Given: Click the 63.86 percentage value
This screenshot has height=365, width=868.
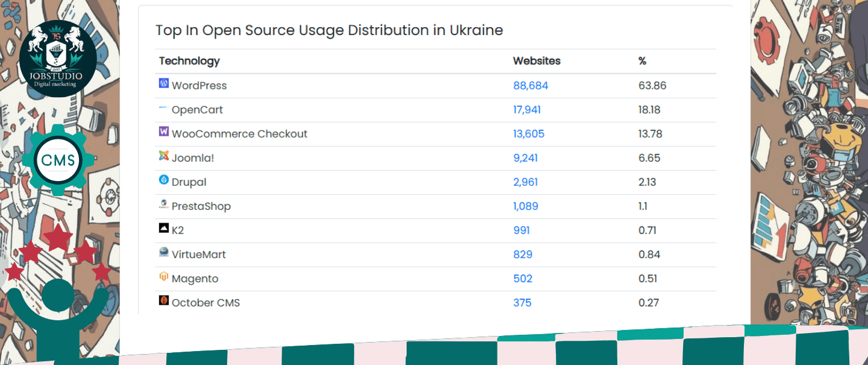Looking at the screenshot, I should click(652, 86).
